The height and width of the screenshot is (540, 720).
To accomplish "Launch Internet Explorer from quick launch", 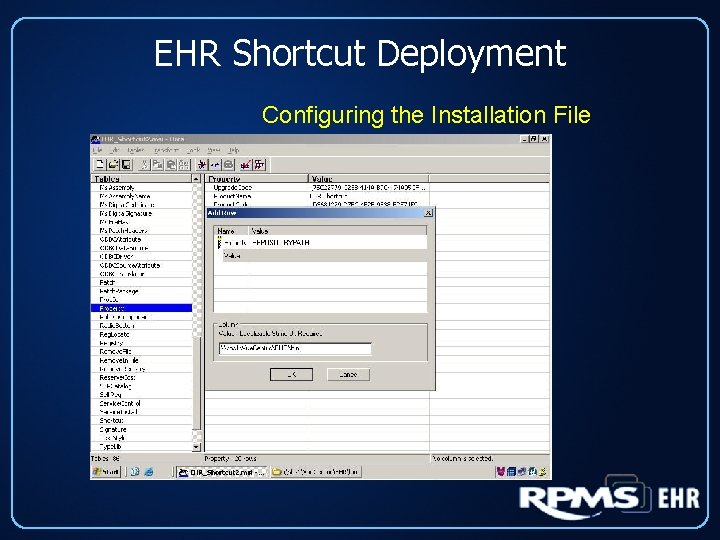I will coord(149,472).
